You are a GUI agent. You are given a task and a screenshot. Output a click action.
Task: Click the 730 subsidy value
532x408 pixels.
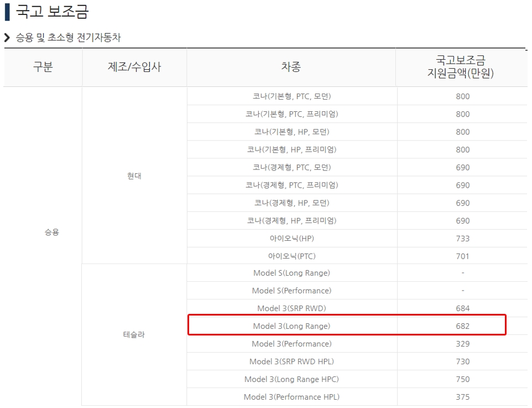tap(463, 361)
